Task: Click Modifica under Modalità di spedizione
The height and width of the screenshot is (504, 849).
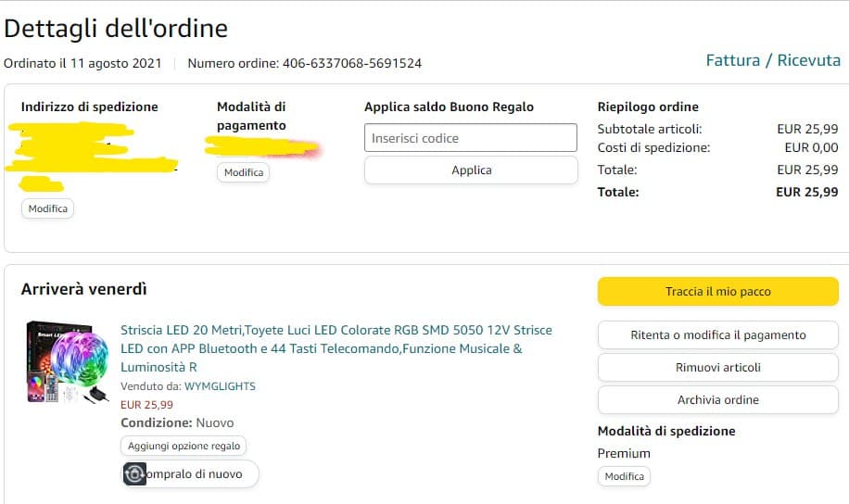Action: coord(624,476)
